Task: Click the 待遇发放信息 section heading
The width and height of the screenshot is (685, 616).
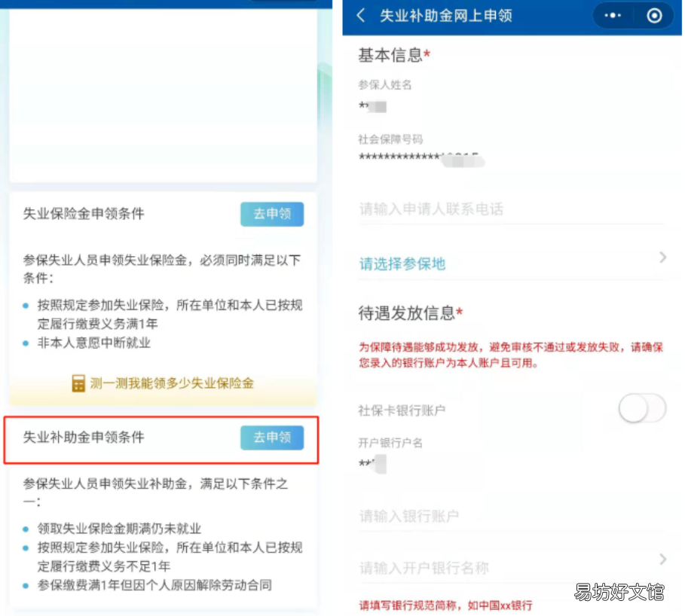Action: (x=410, y=313)
